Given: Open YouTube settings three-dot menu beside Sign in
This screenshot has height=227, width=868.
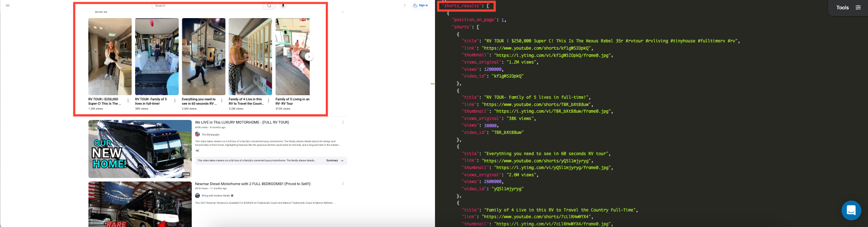Looking at the screenshot, I should coord(405,6).
